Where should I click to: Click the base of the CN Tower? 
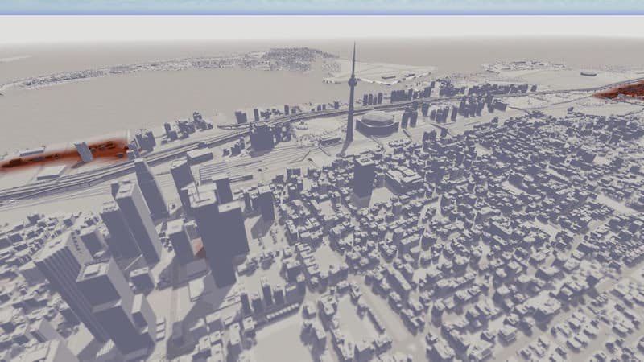(x=349, y=137)
